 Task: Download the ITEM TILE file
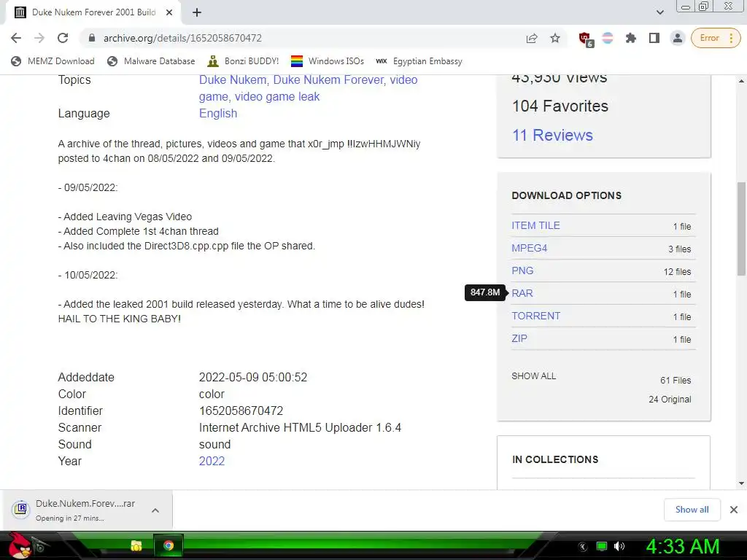535,226
